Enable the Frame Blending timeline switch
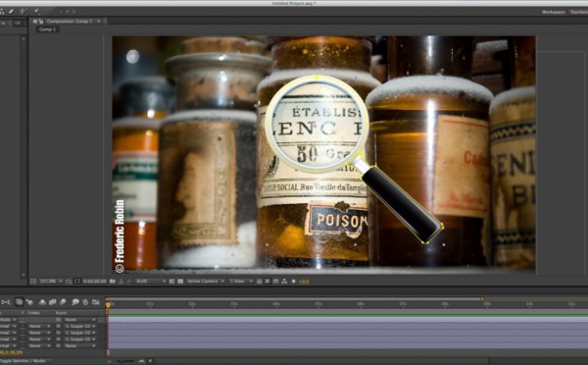Screen dimensions: 588x365 point(53,302)
